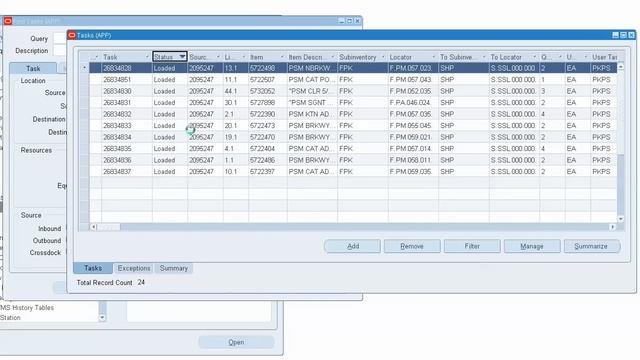Screen dimensions: 640x360
Task: Click the Total Record Count value 24
Action: pos(141,282)
